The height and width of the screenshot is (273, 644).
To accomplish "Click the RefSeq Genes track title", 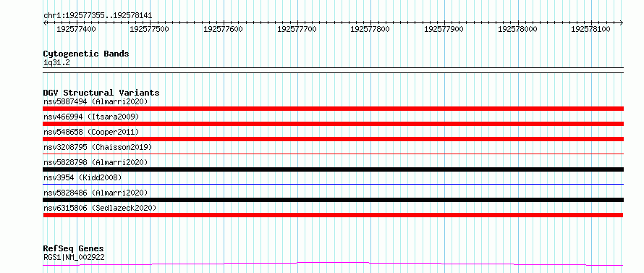I will click(73, 249).
